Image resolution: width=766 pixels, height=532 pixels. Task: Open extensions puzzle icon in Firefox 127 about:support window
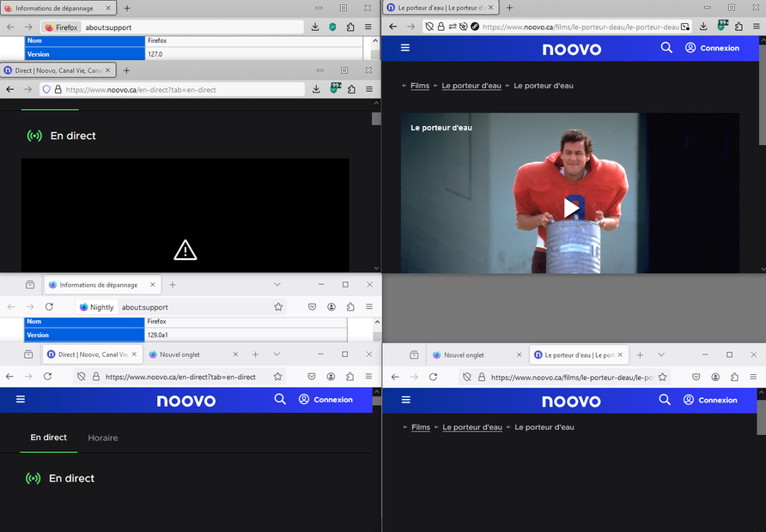tap(350, 27)
